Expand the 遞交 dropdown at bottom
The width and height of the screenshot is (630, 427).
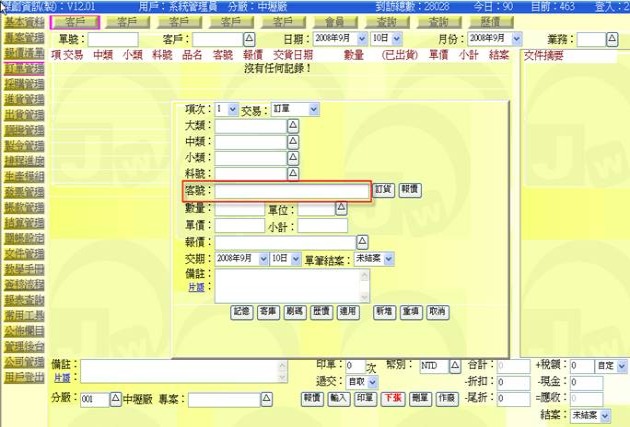tap(372, 382)
